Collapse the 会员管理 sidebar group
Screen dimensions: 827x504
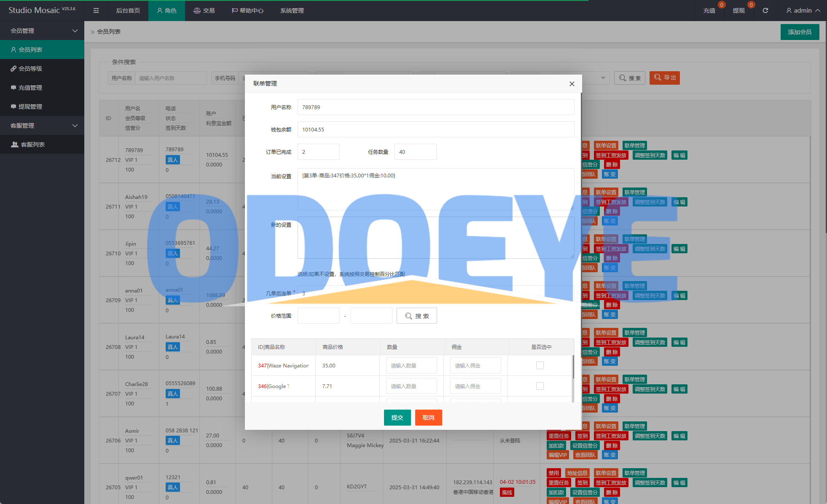click(42, 31)
